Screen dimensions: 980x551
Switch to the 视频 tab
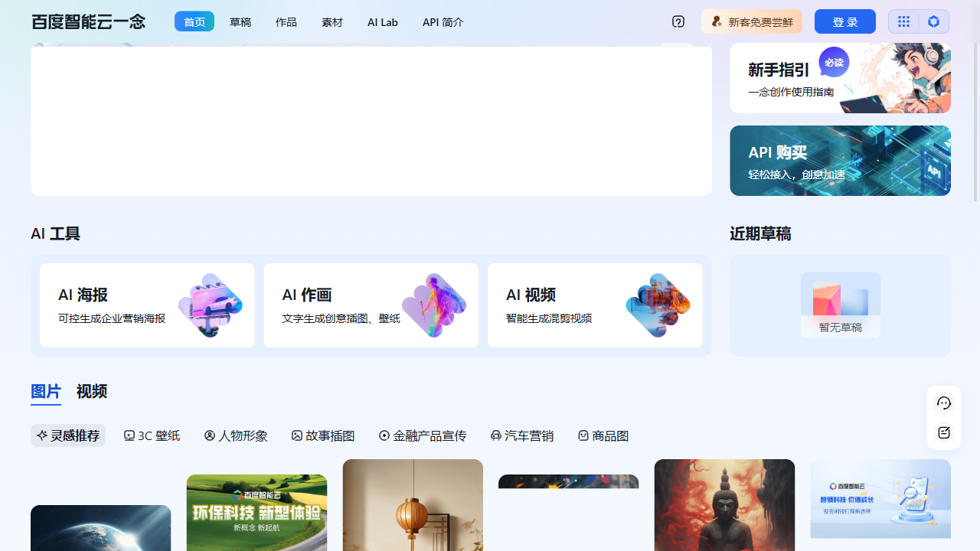click(92, 392)
